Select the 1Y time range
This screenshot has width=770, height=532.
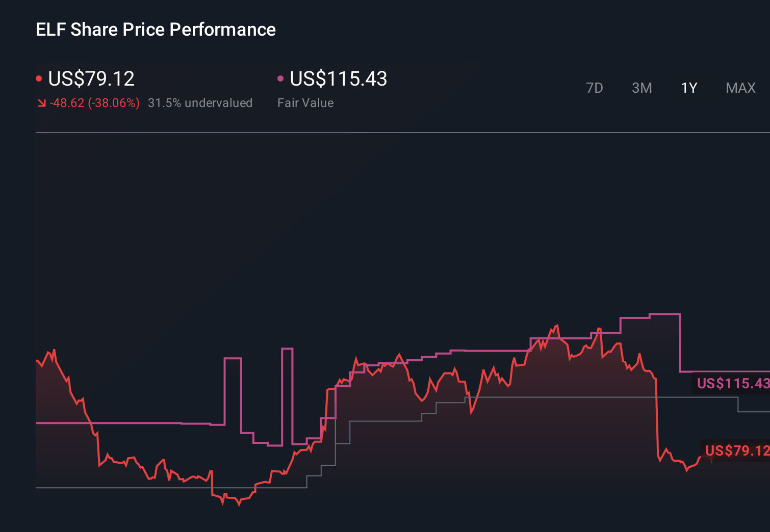point(688,88)
